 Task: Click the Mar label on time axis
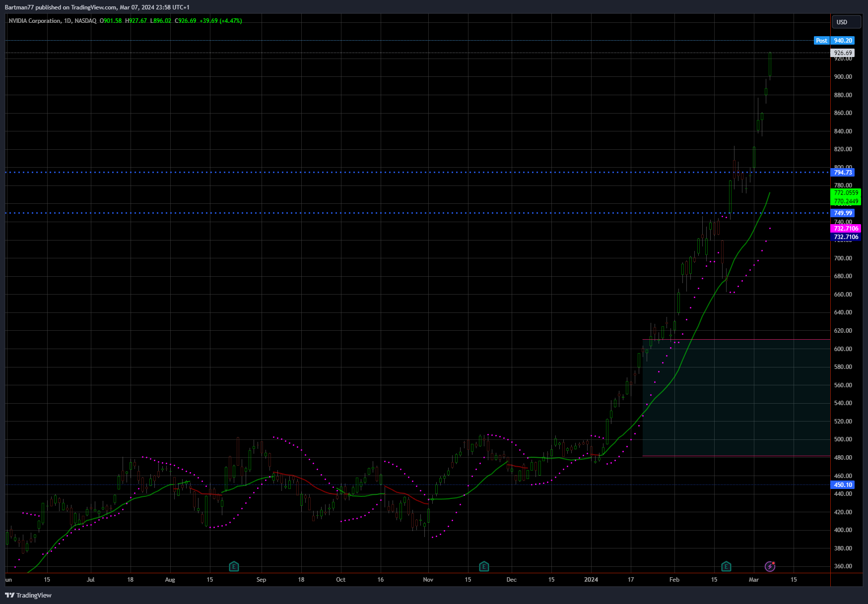tap(754, 580)
